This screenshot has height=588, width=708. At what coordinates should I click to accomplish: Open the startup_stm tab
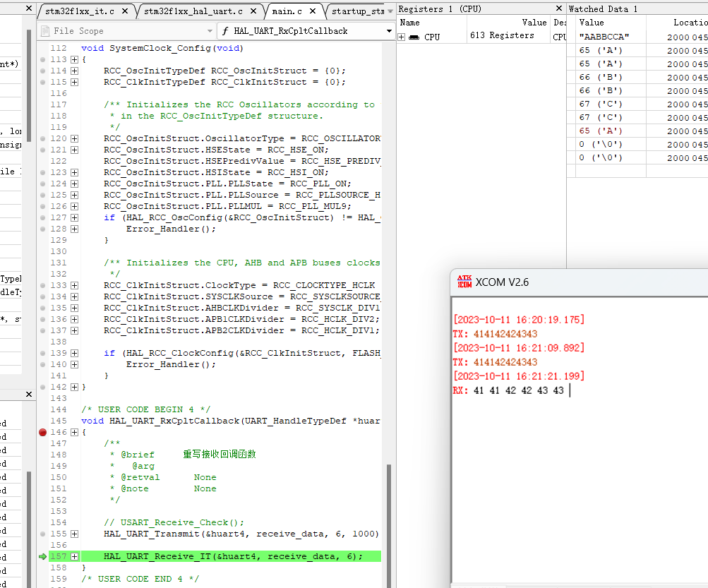point(358,11)
